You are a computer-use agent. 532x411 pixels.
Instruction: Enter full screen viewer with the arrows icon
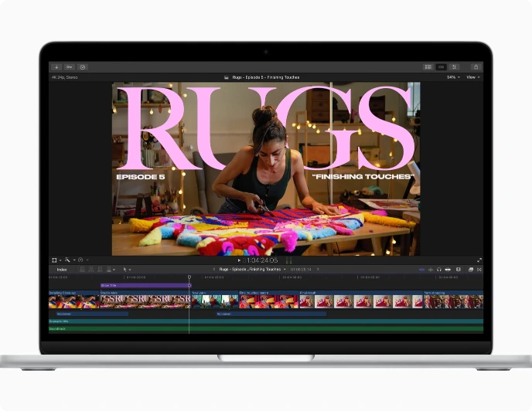(479, 260)
